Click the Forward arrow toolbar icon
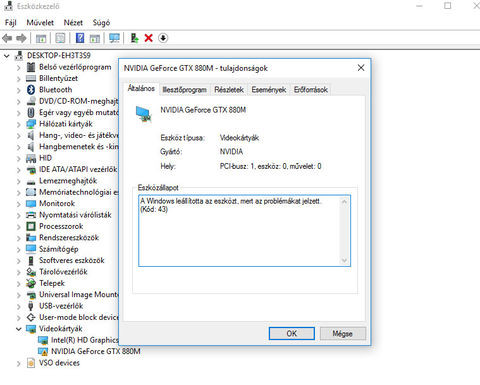This screenshot has height=385, width=480. pos(21,38)
